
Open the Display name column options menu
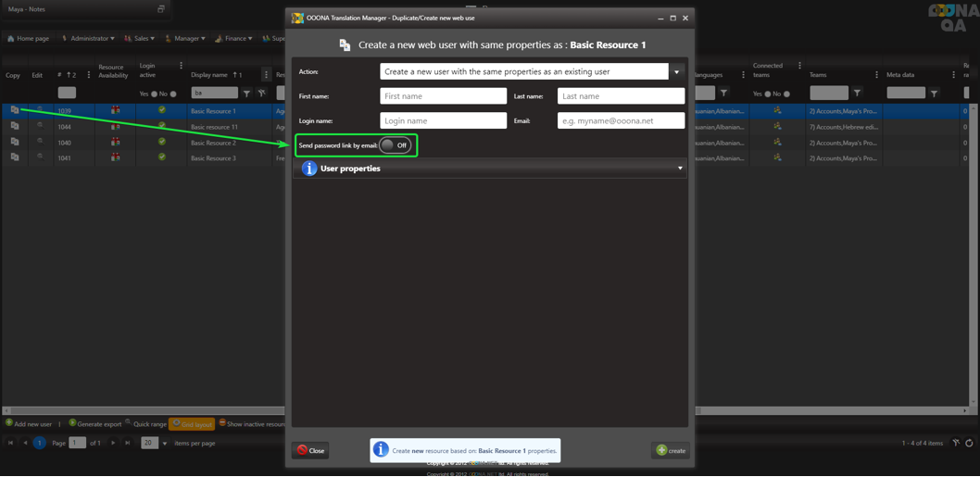(x=266, y=75)
